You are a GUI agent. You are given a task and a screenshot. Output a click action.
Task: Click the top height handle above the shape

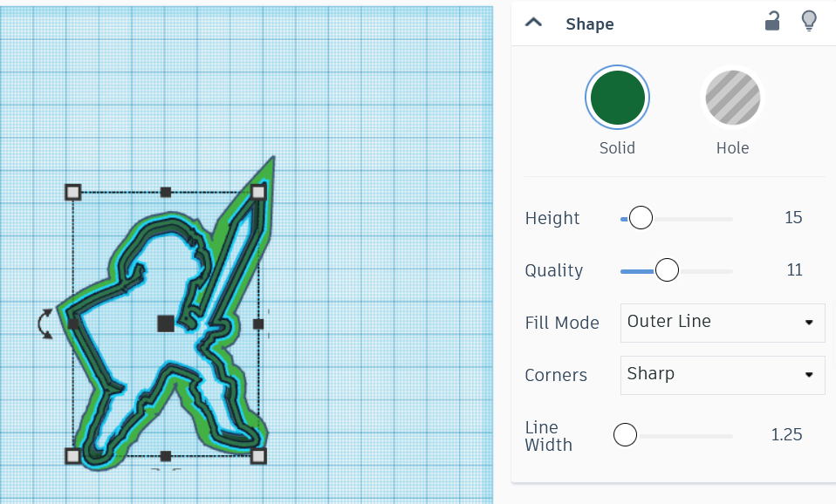164,191
